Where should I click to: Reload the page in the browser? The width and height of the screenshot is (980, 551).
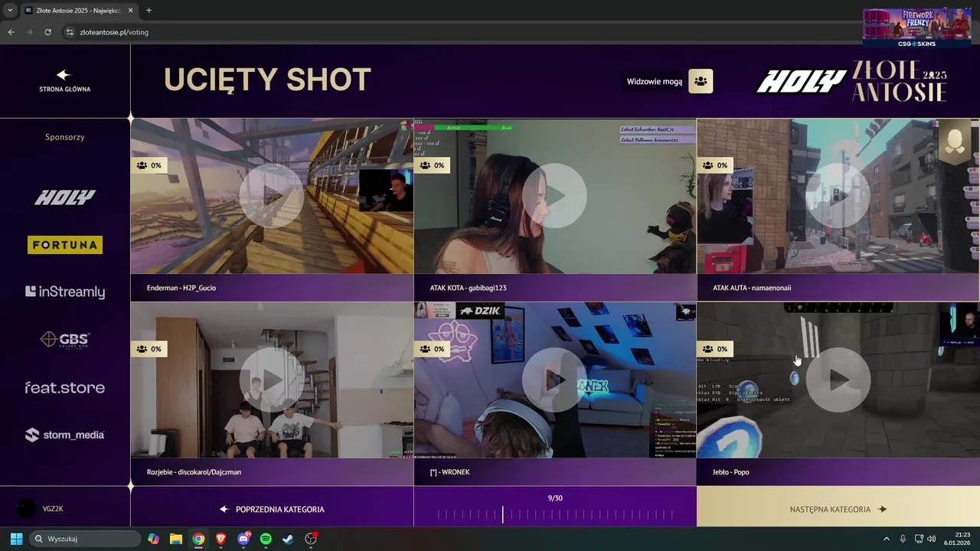[x=47, y=32]
